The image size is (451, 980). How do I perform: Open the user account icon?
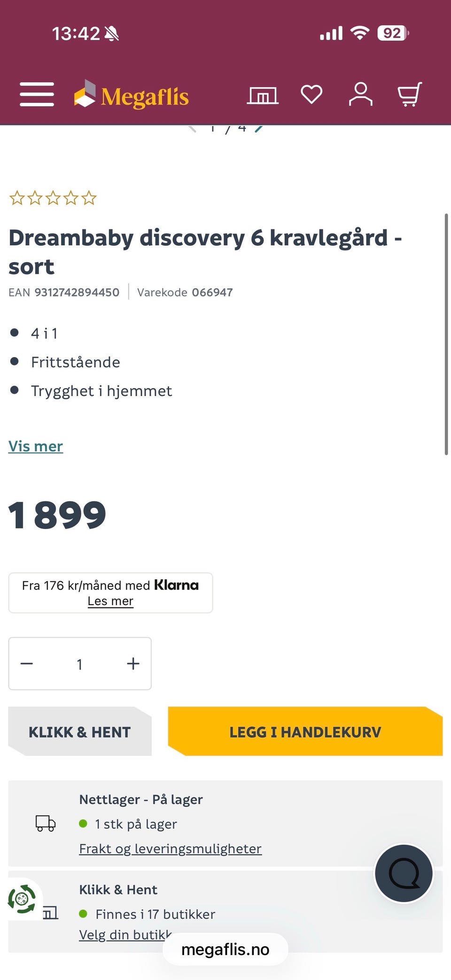tap(360, 94)
